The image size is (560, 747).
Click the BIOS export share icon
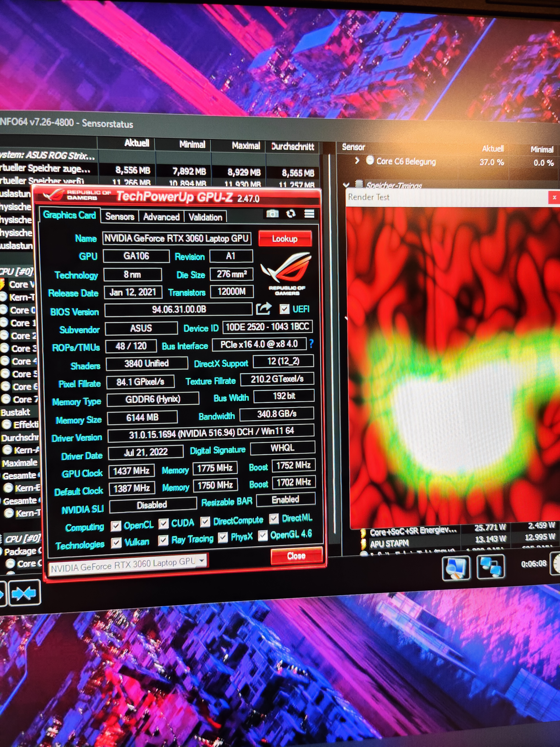[264, 309]
